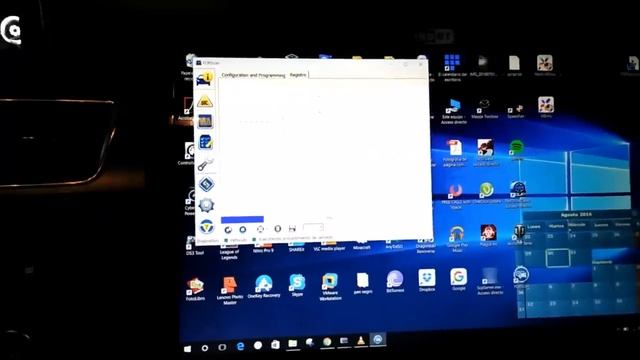Click the crosshair target toolbar button
This screenshot has width=640, height=360.
click(260, 229)
